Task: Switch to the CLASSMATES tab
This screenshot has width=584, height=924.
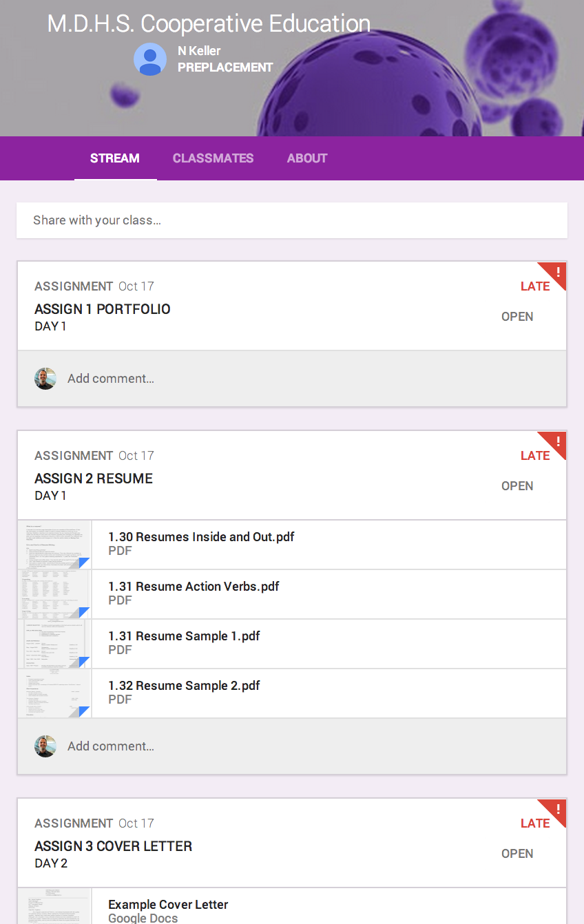Action: 213,158
